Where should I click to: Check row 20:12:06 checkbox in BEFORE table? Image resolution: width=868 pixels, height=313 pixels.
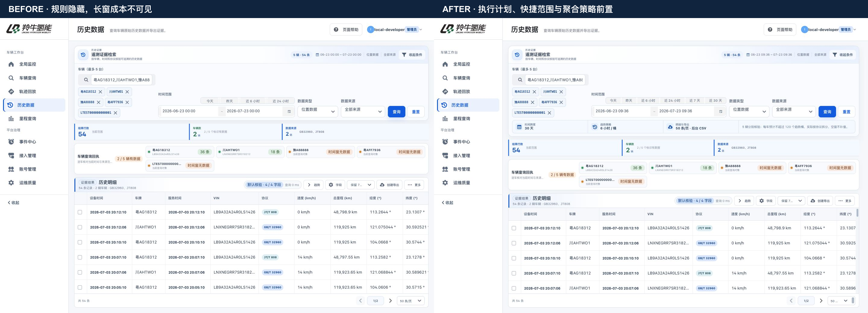pos(80,227)
